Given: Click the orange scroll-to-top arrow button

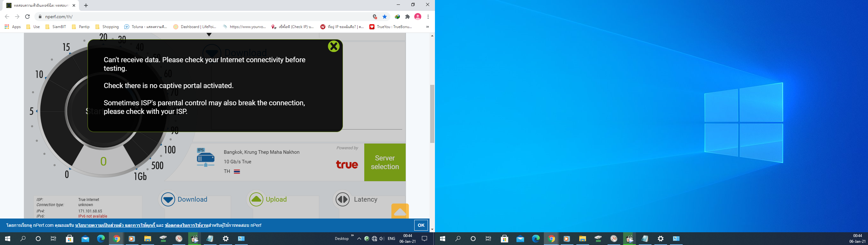Looking at the screenshot, I should point(400,211).
